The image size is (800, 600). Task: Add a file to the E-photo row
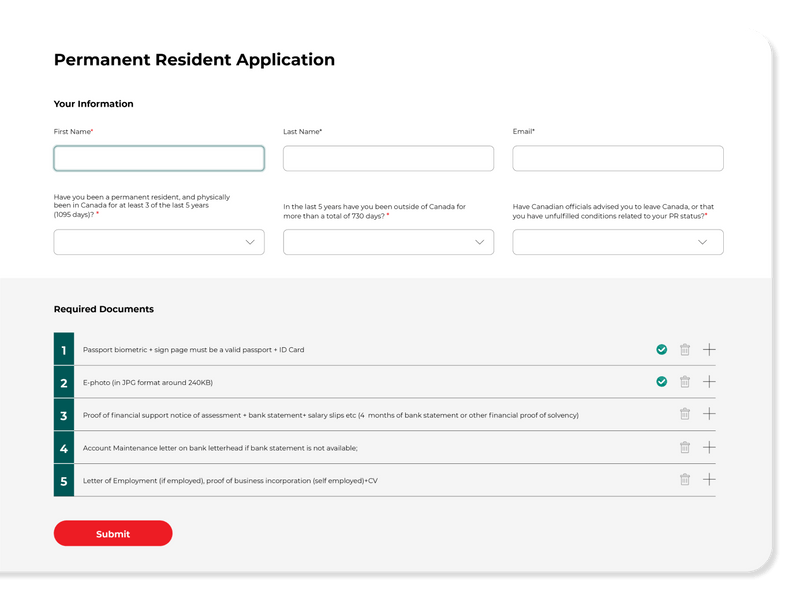tap(709, 381)
